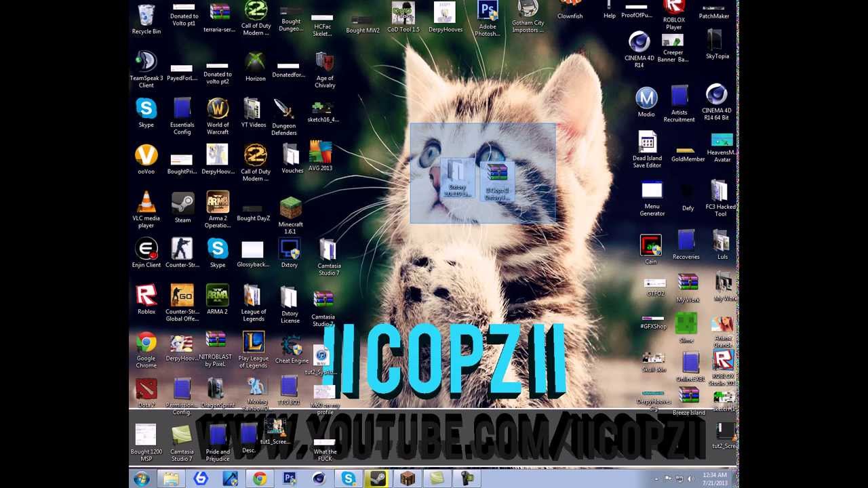Select Counter-Strike Global Offensive icon
This screenshot has height=488, width=868.
(182, 303)
